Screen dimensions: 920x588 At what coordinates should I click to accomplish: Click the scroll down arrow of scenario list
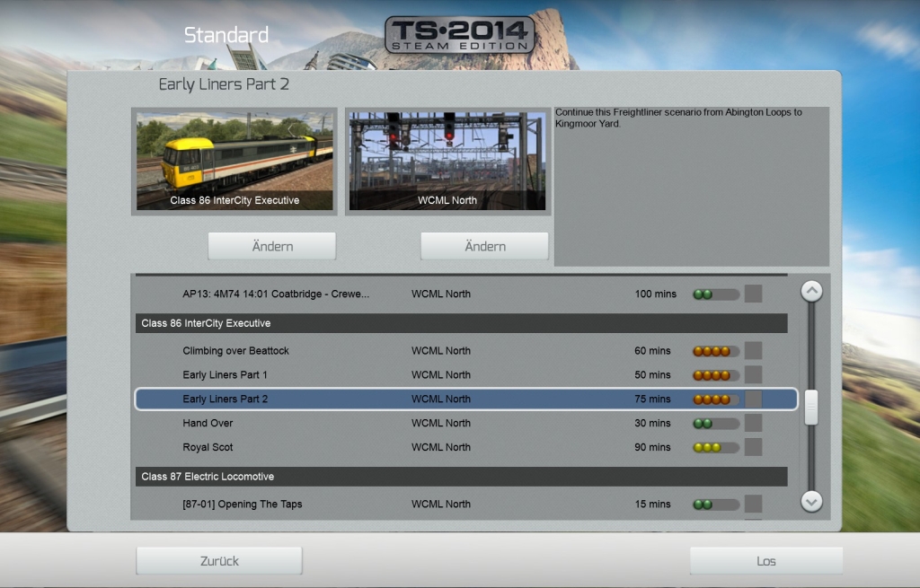[811, 501]
